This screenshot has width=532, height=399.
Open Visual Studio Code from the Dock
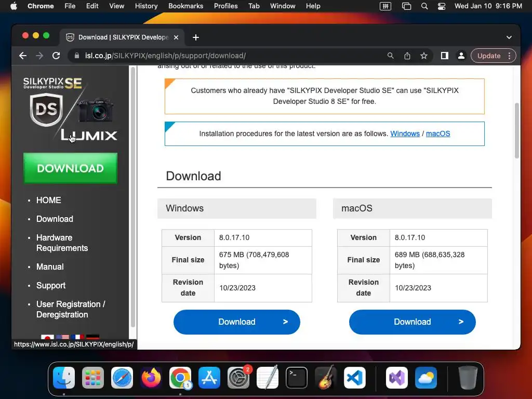tap(355, 378)
